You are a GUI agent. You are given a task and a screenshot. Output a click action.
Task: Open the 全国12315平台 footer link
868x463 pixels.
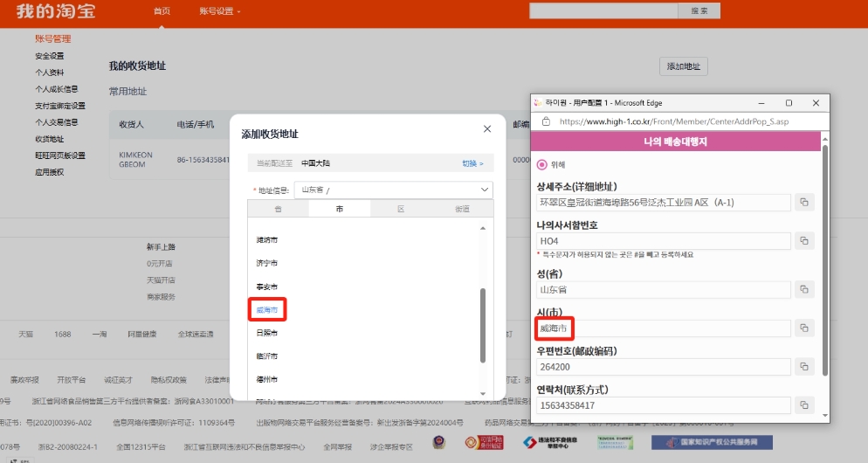[141, 447]
